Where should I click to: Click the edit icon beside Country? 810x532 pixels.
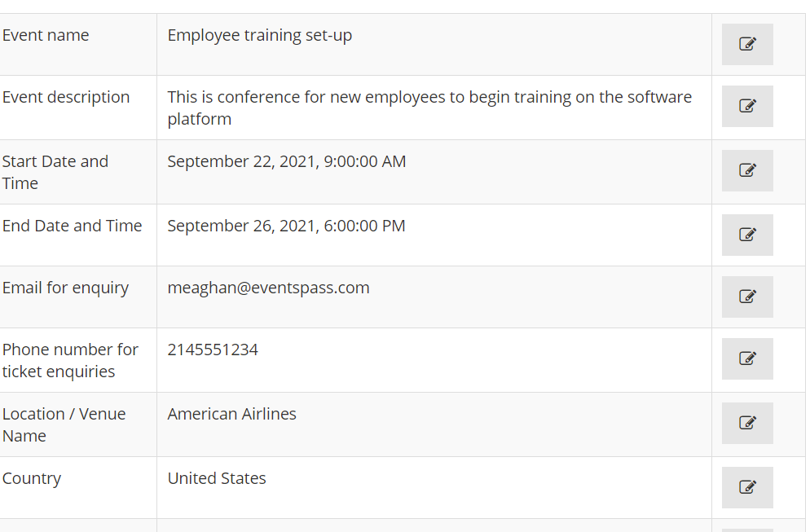click(747, 487)
